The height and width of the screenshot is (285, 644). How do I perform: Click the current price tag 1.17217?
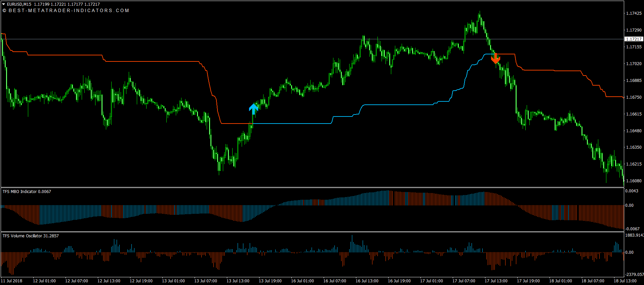tap(634, 39)
